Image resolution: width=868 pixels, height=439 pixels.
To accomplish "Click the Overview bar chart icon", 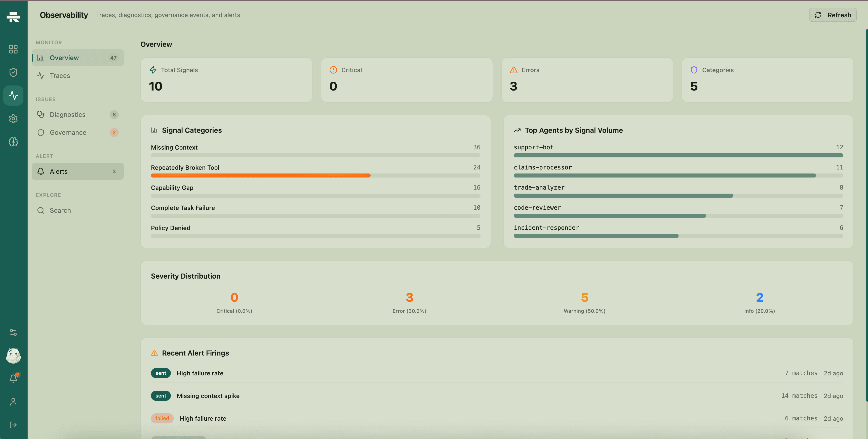I will [41, 58].
